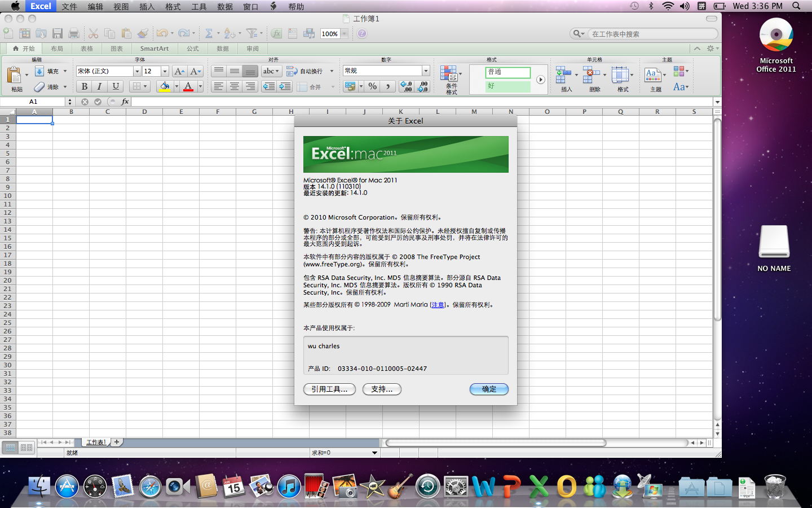The height and width of the screenshot is (508, 812).
Task: Open the 插入 menu in menu bar
Action: coord(147,6)
